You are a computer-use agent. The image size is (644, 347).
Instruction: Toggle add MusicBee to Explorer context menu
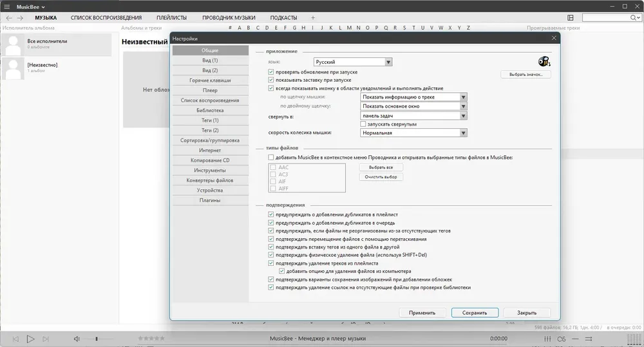[270, 157]
